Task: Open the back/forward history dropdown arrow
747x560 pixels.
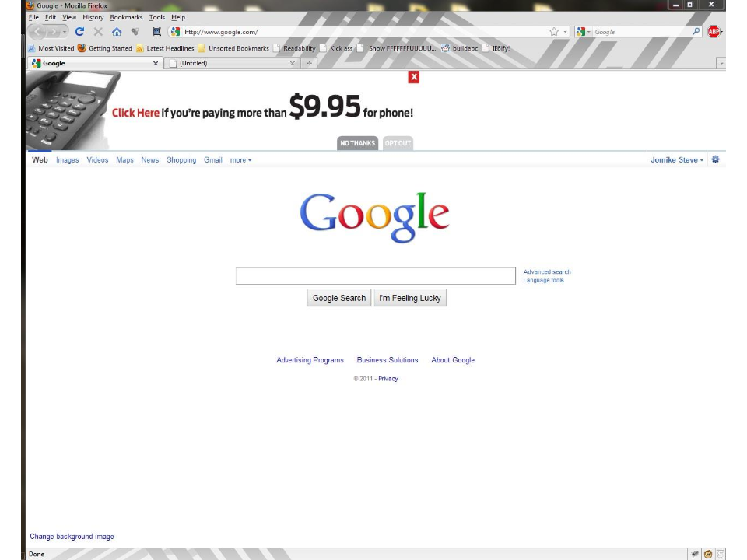Action: [65, 32]
